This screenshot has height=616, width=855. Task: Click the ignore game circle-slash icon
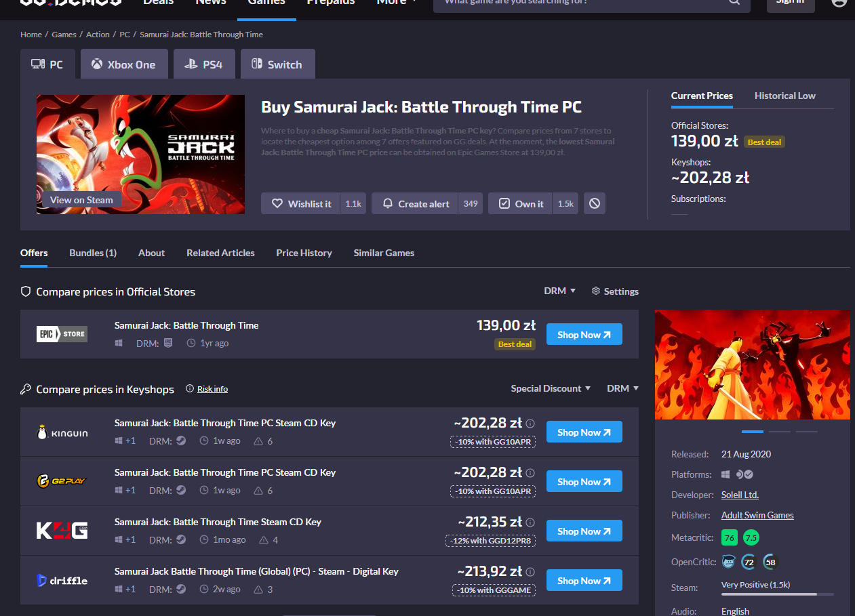595,203
